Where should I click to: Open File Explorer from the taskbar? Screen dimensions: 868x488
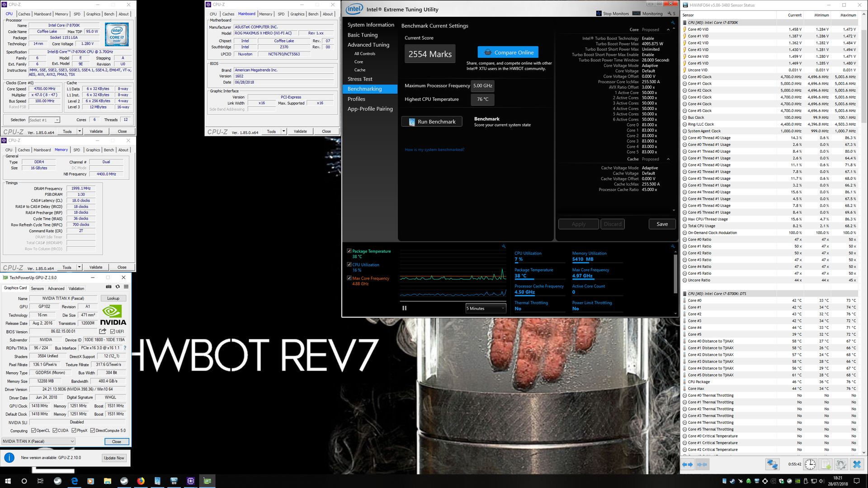click(x=107, y=481)
